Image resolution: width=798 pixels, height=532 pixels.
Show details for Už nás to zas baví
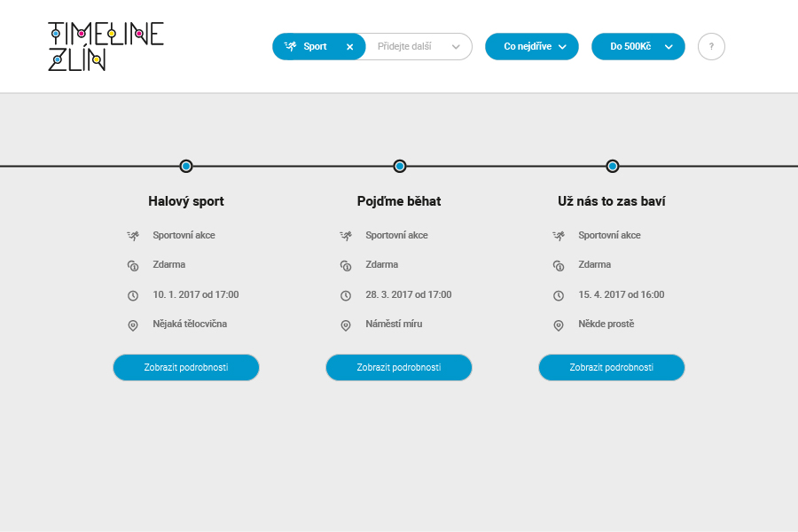point(612,367)
